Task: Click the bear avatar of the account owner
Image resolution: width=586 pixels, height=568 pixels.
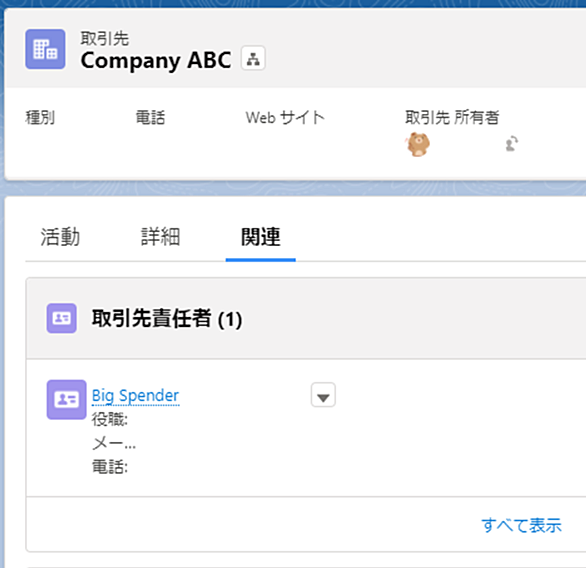Action: coord(418,144)
